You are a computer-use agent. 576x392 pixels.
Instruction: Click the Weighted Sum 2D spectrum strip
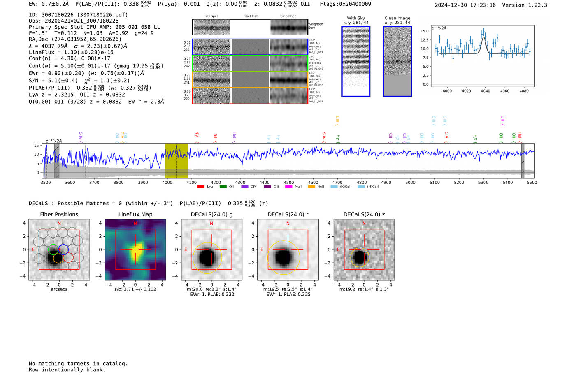click(250, 27)
